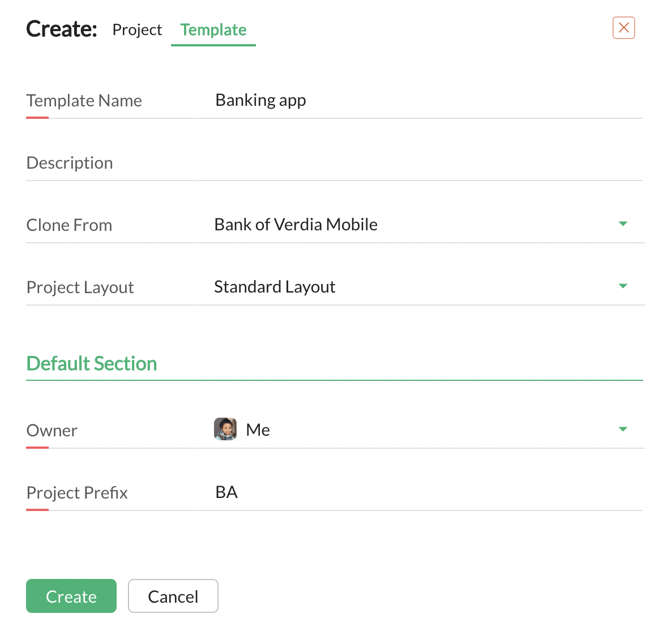Close the Create dialog with the X icon
This screenshot has width=659, height=644.
click(623, 28)
